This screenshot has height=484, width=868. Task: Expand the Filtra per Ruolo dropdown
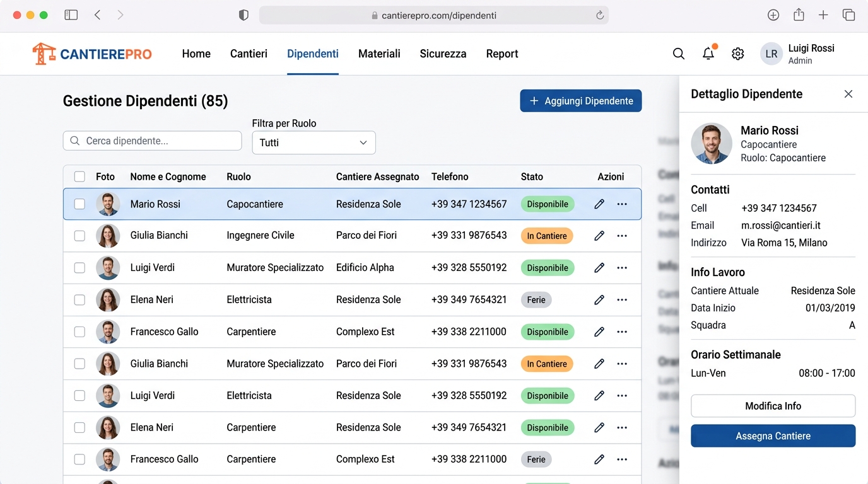tap(314, 142)
